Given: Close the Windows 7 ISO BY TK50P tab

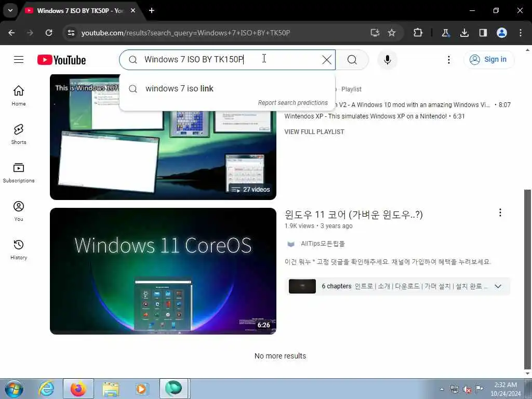Looking at the screenshot, I should tap(133, 10).
